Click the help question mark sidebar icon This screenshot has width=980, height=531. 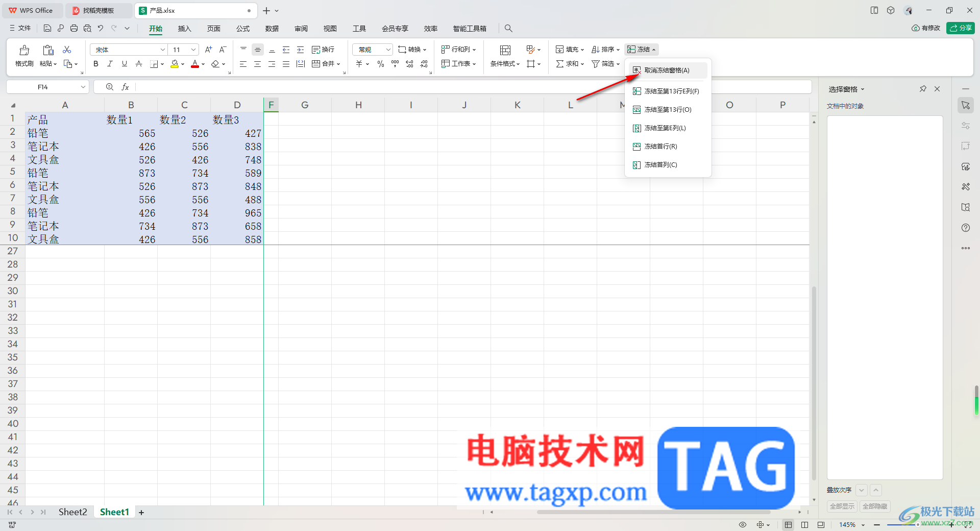tap(966, 228)
